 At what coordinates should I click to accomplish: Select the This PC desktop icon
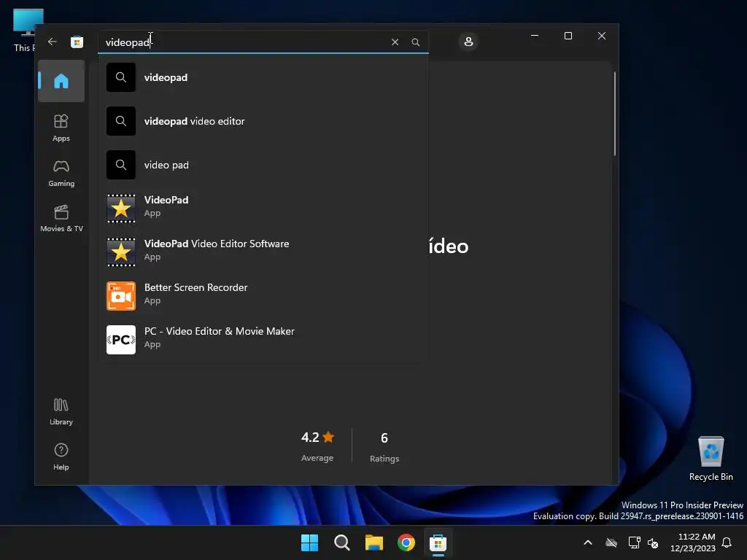point(25,30)
